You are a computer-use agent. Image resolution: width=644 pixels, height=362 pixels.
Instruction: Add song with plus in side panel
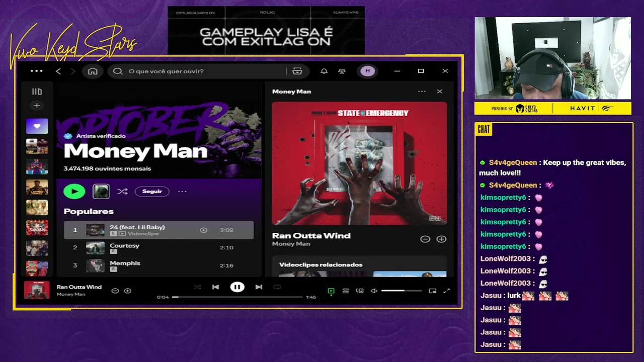tap(441, 239)
